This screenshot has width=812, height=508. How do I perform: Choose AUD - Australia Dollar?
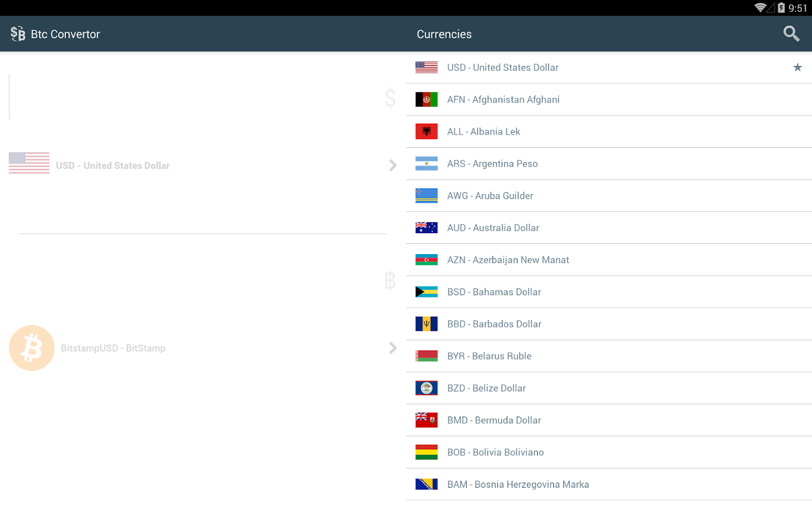[x=493, y=228]
